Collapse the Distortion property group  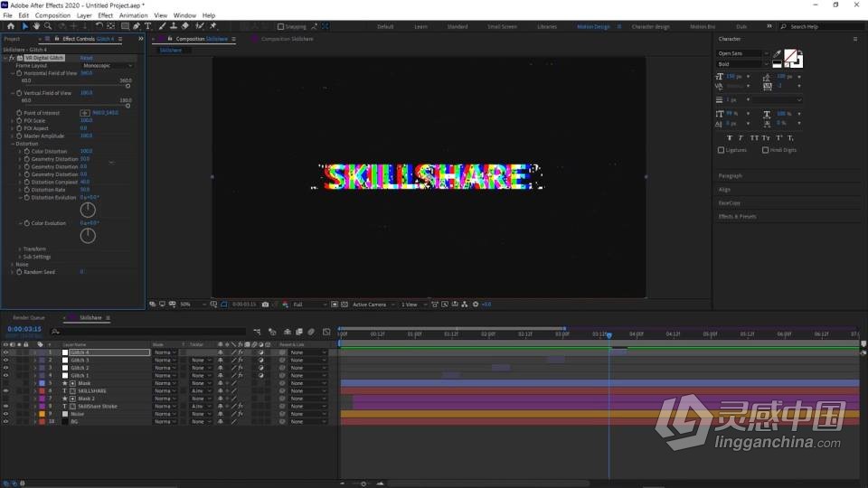(x=13, y=144)
